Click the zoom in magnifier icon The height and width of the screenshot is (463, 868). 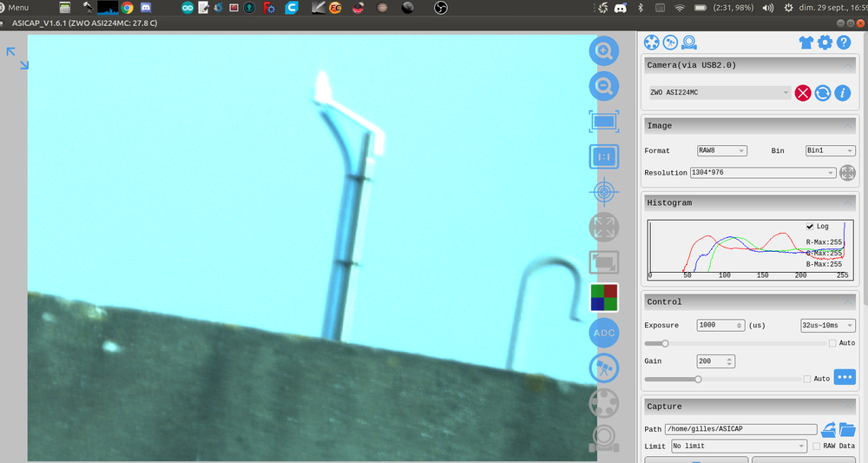[x=603, y=51]
